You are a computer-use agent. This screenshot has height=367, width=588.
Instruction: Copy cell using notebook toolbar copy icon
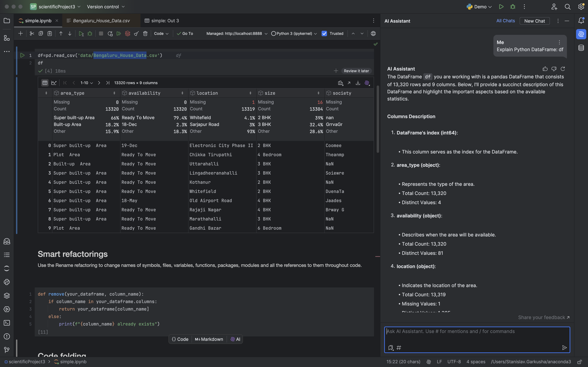point(41,33)
